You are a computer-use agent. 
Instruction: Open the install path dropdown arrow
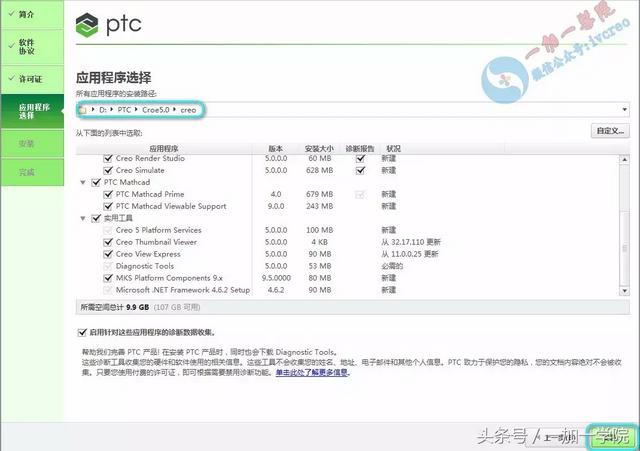[624, 109]
